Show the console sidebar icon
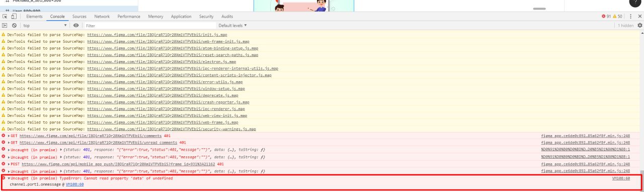This screenshot has width=644, height=192. click(5, 25)
